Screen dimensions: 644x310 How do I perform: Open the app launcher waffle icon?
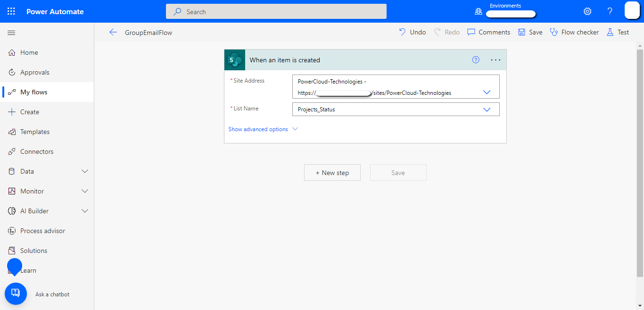click(11, 11)
